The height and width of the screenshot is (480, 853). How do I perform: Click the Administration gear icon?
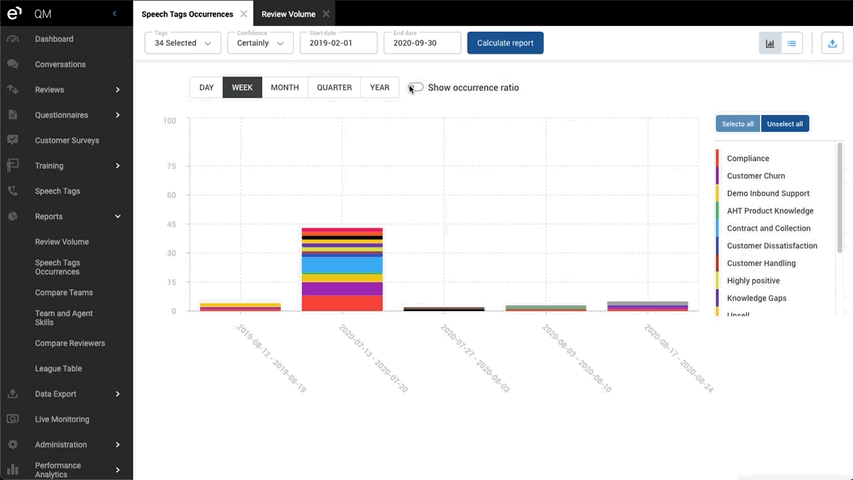pos(13,444)
